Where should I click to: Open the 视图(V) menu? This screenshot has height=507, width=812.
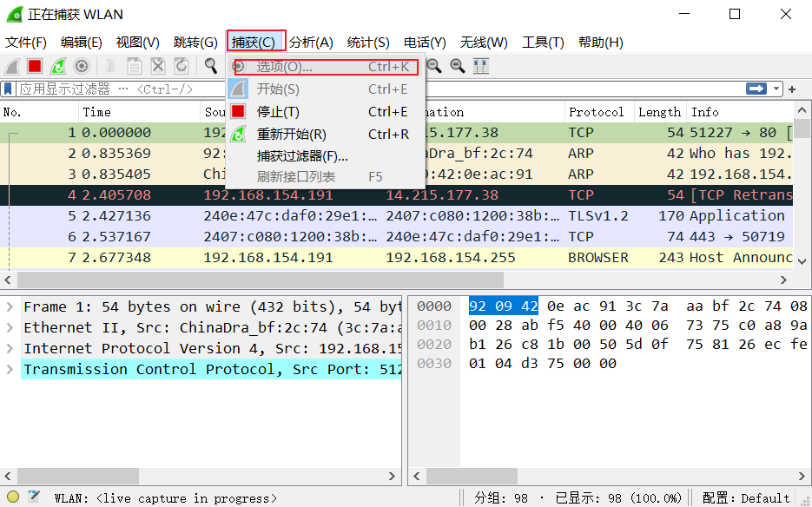(137, 42)
